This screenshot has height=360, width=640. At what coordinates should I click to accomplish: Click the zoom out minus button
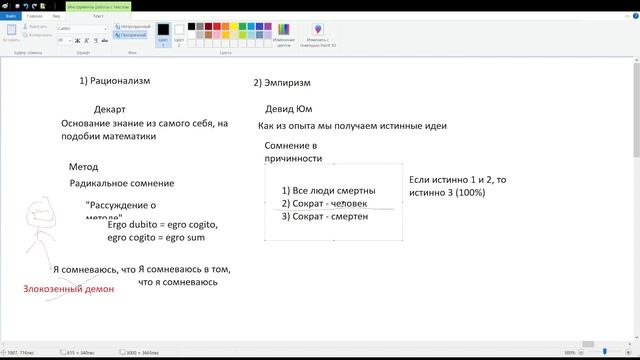coord(581,352)
